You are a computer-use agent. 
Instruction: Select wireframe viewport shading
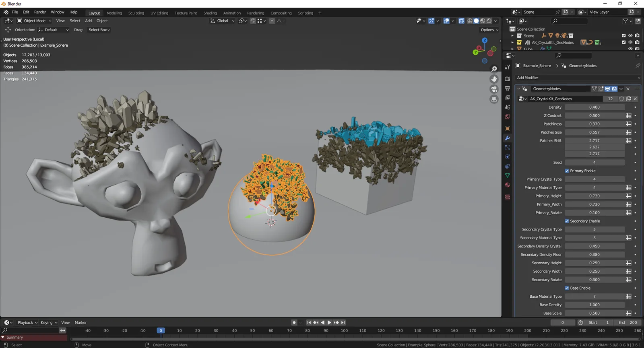470,21
